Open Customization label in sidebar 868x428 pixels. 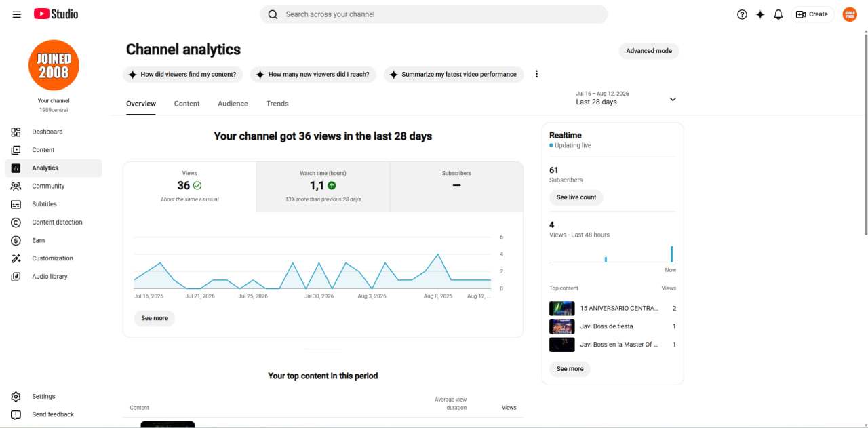point(52,258)
